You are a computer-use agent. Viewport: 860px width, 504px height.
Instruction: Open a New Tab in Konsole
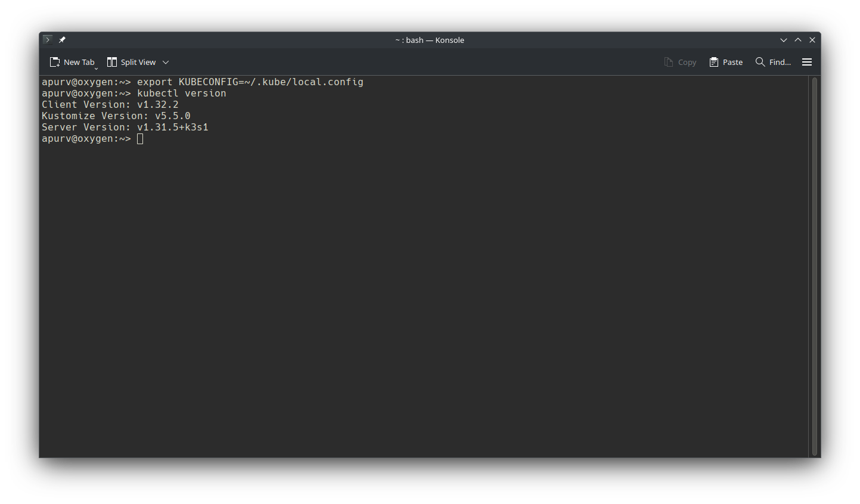pyautogui.click(x=72, y=62)
